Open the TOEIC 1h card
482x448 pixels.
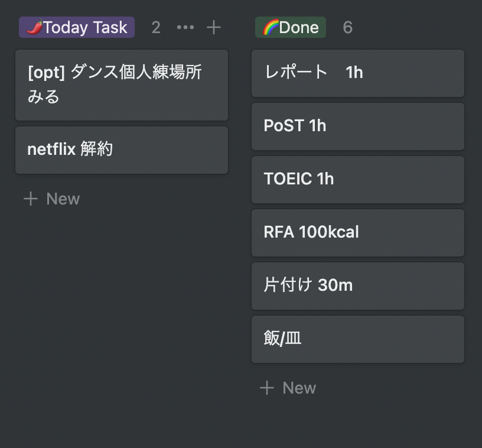pos(358,179)
